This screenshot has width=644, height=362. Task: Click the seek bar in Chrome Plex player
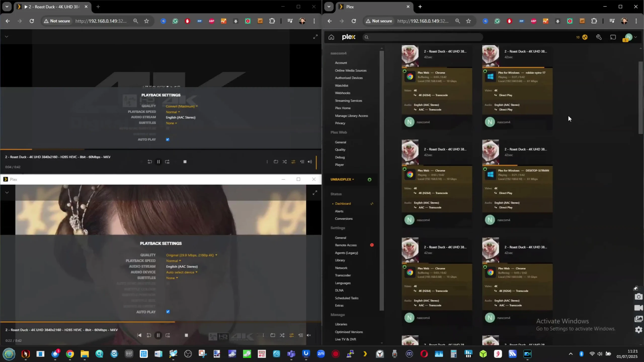(x=161, y=149)
